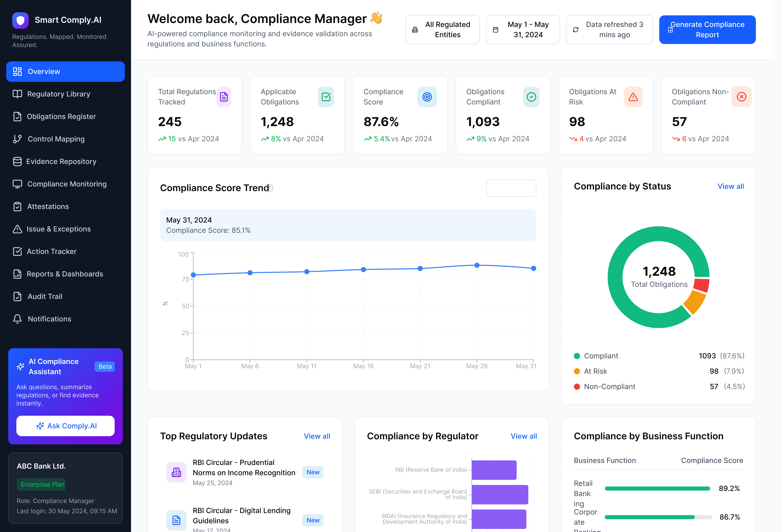This screenshot has width=781, height=532.
Task: View all Top Regulatory Updates
Action: [317, 436]
